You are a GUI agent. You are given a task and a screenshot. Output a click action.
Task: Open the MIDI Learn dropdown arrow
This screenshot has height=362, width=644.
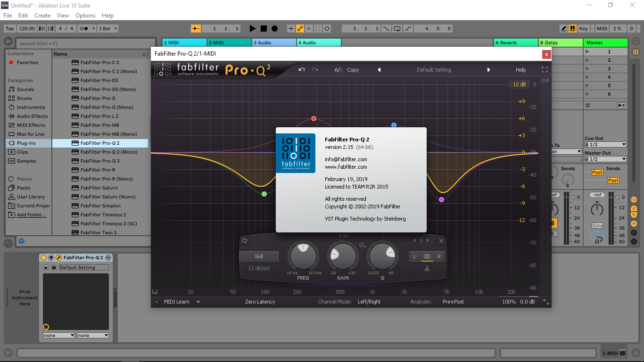198,302
